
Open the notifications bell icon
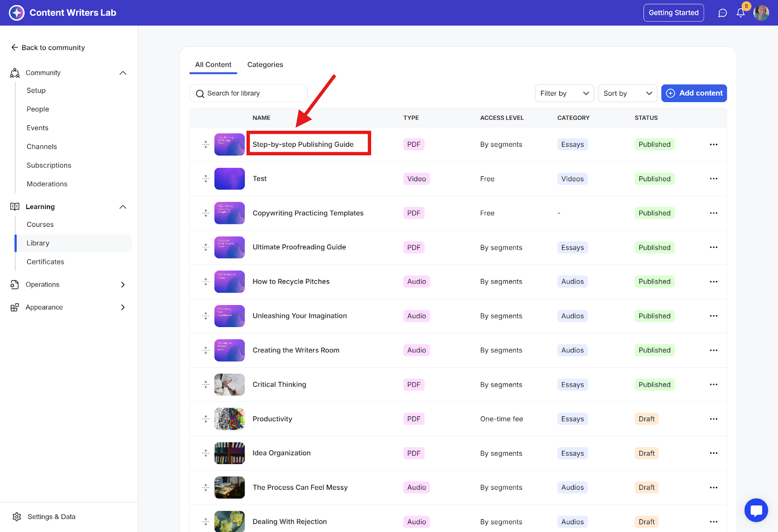pos(740,13)
